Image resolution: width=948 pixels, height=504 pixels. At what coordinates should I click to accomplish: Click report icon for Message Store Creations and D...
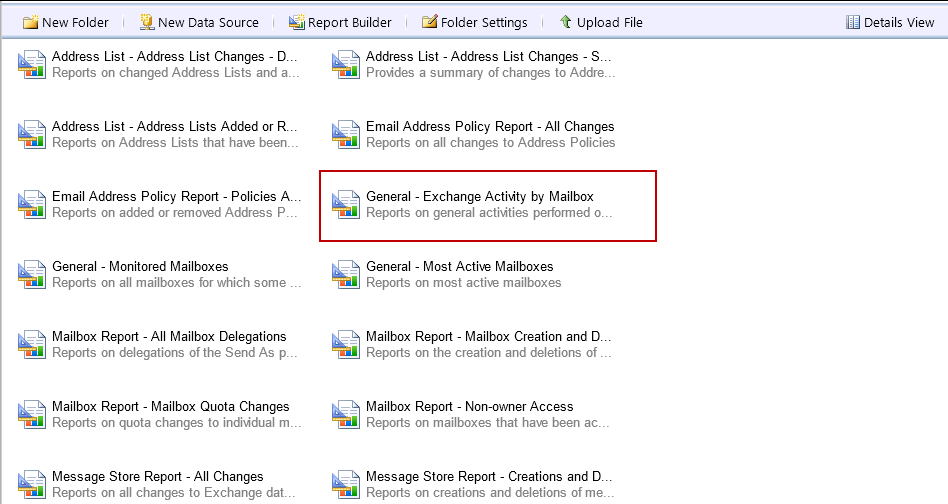click(346, 485)
